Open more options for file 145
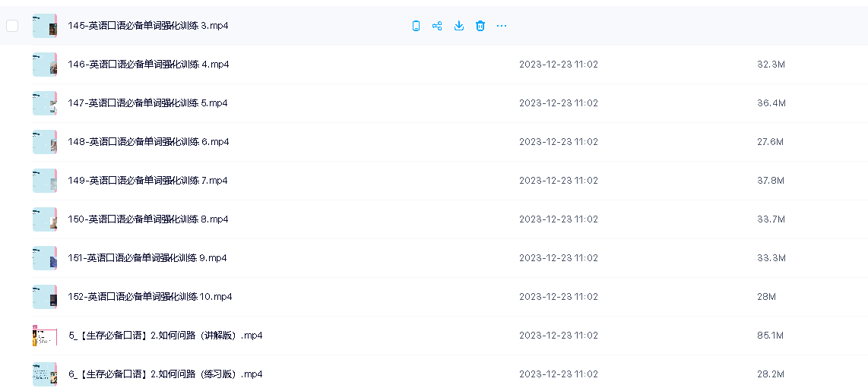The image size is (868, 391). click(x=502, y=26)
